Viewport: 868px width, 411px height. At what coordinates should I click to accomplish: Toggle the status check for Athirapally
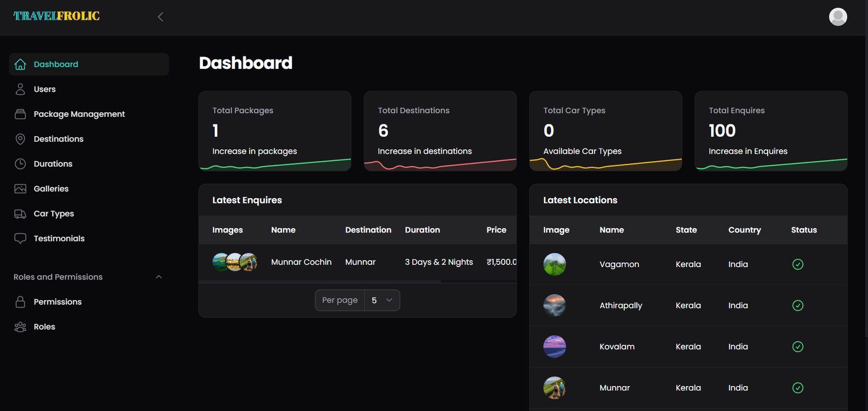[797, 306]
